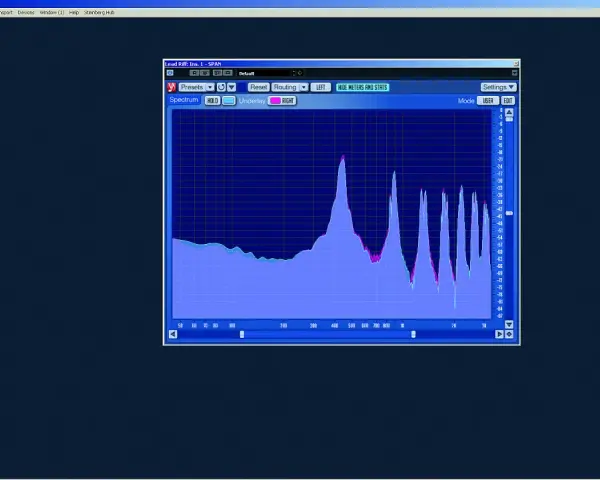Toggle the spectrum HOLD button
Screen dimensions: 600x480
[212, 101]
